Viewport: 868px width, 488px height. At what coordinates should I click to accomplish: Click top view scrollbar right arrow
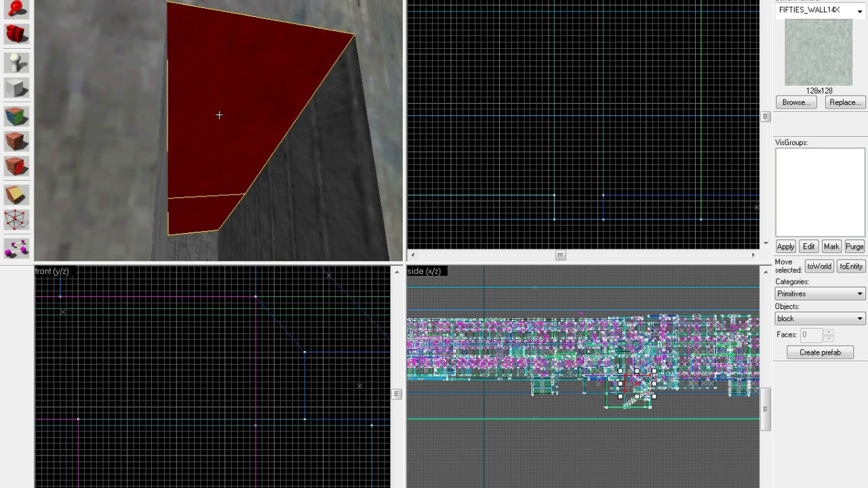753,255
